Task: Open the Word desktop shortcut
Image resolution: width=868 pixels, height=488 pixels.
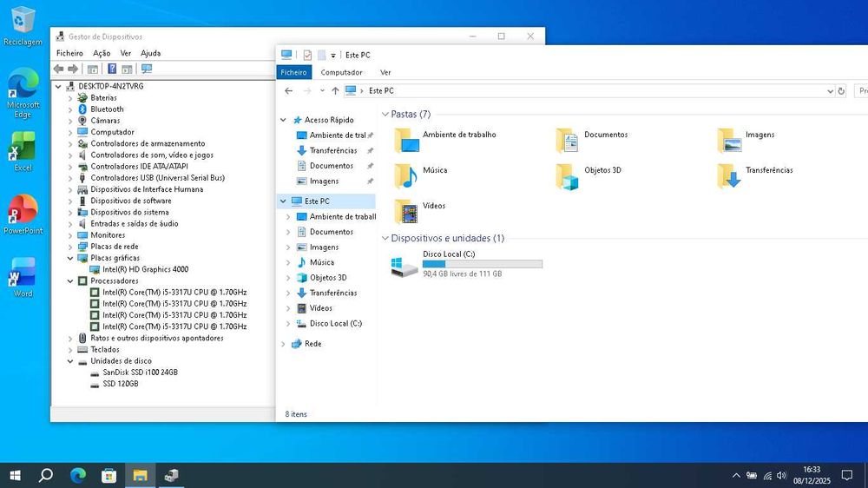Action: (x=23, y=278)
